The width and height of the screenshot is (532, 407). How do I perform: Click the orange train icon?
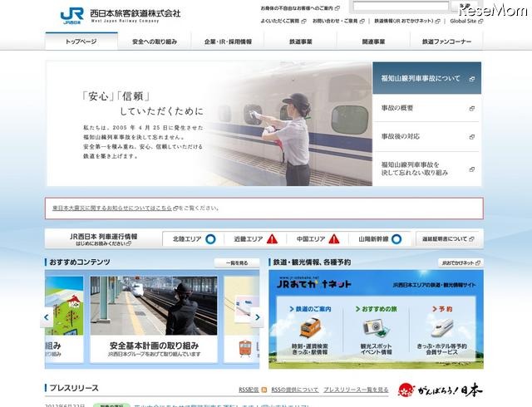click(310, 328)
